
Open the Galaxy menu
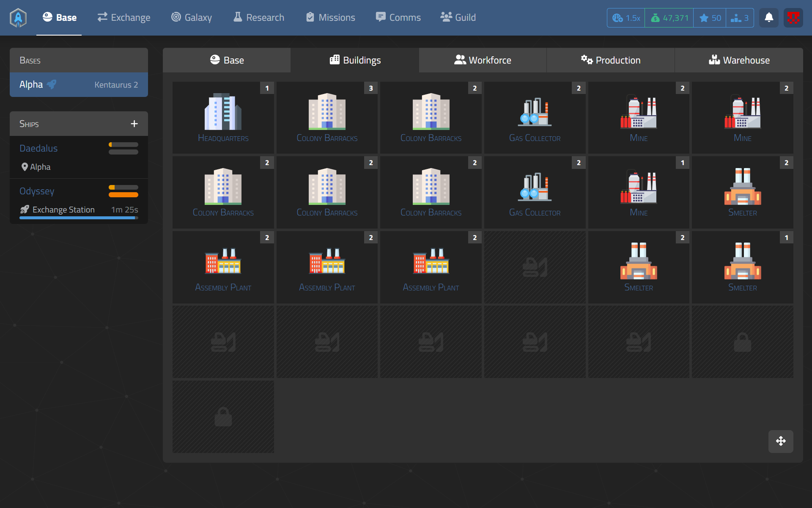192,17
